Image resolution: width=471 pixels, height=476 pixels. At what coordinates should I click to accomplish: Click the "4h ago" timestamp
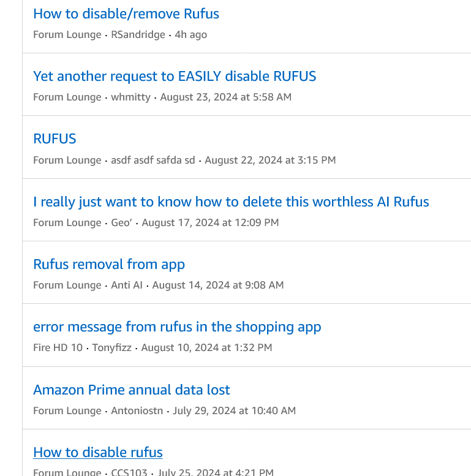pos(191,34)
